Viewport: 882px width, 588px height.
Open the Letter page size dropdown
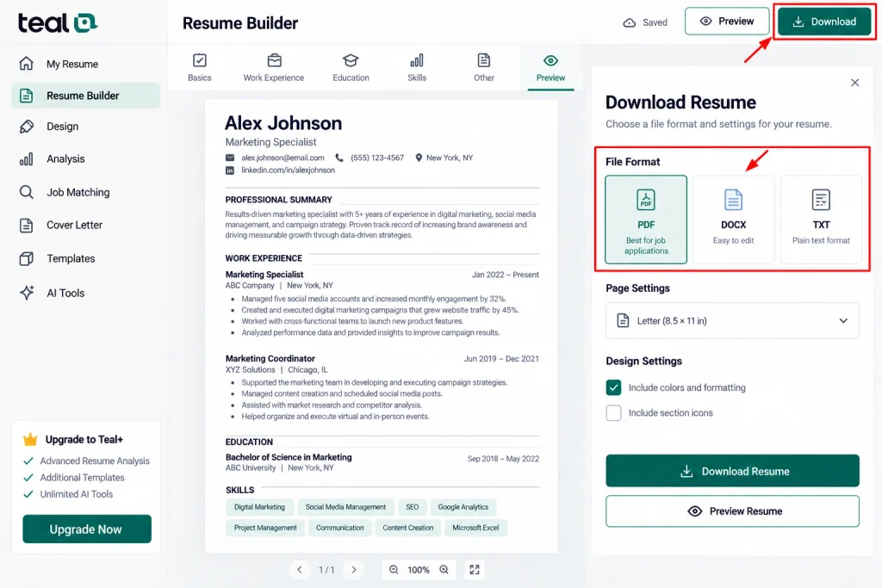tap(732, 320)
